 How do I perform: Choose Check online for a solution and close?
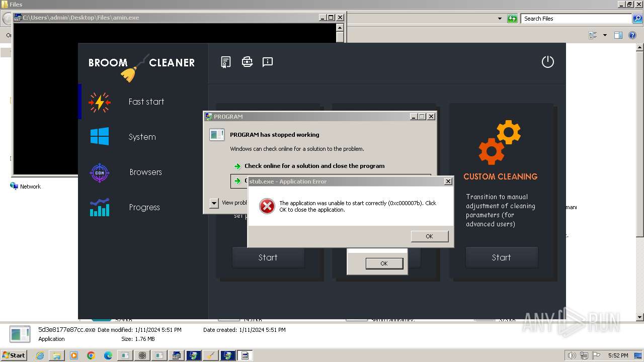click(x=314, y=166)
